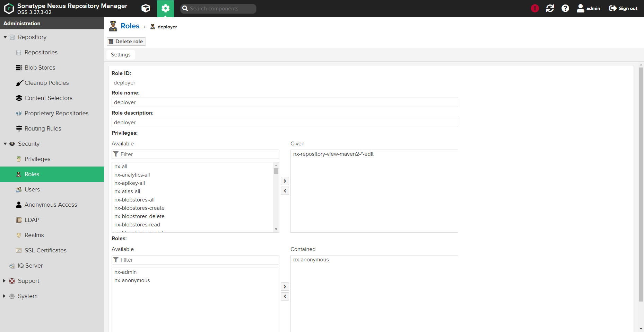
Task: Move selected role to Contained with right arrow
Action: coord(285,287)
